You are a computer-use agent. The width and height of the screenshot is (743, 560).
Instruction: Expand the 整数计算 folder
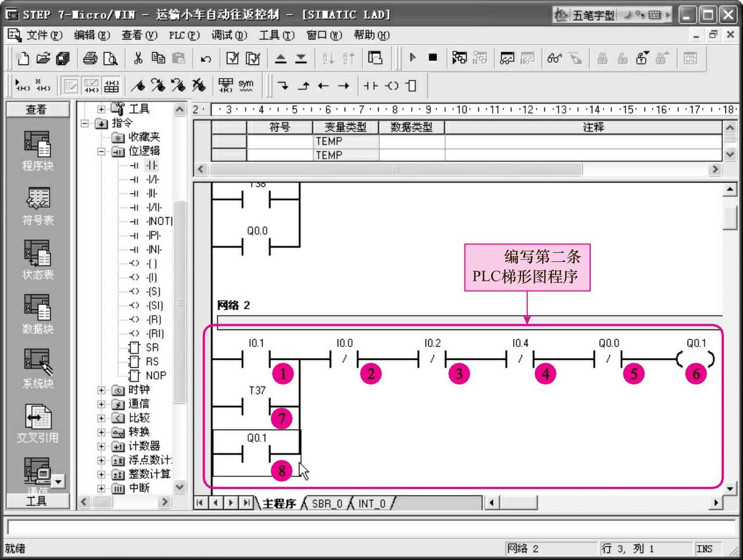click(x=101, y=474)
